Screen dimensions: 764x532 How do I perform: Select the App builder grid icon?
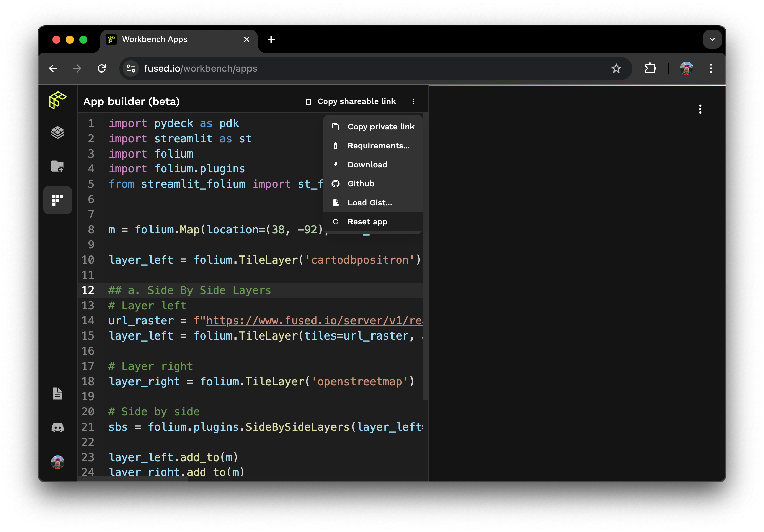pyautogui.click(x=58, y=200)
